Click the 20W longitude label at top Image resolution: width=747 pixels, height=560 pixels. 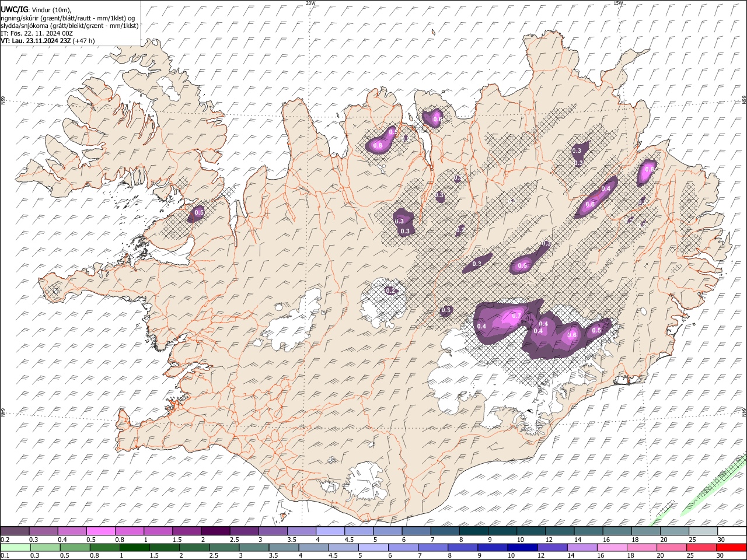click(310, 3)
